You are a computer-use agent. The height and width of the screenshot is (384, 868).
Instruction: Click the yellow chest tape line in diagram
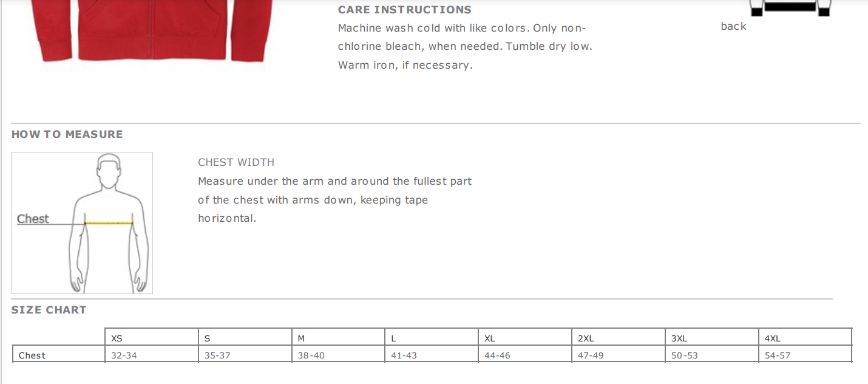[x=109, y=223]
